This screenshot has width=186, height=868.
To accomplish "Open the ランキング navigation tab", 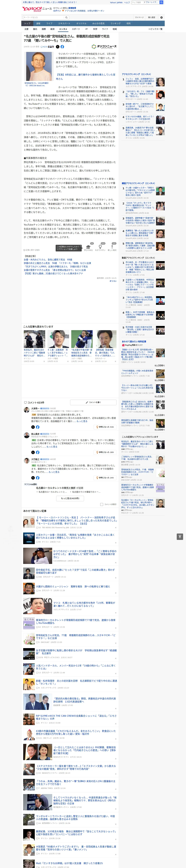I will (115, 24).
